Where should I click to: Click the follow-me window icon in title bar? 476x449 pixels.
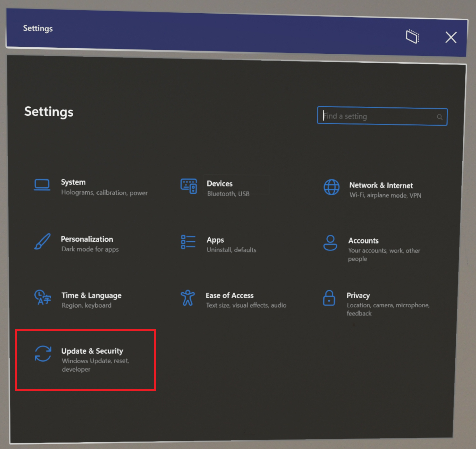point(412,37)
